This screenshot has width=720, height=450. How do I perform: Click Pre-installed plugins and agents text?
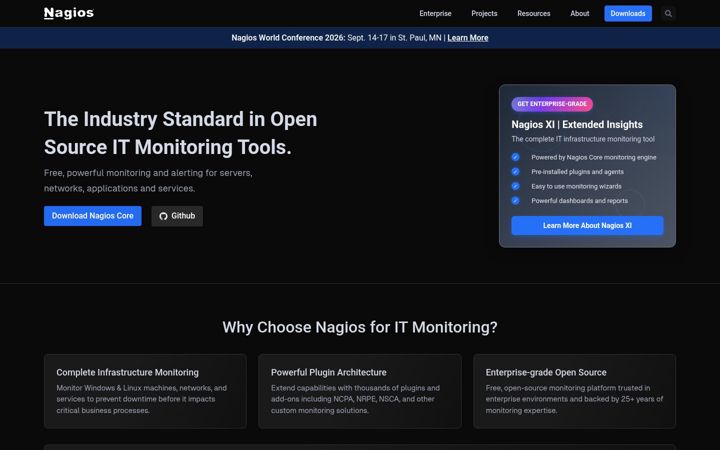click(x=578, y=172)
